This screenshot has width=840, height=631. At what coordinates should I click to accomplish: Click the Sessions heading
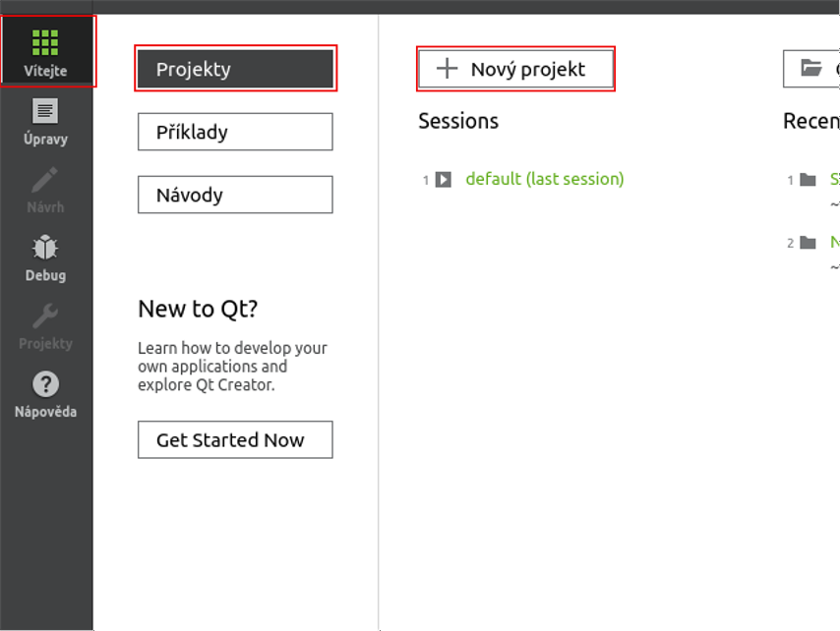tap(458, 121)
